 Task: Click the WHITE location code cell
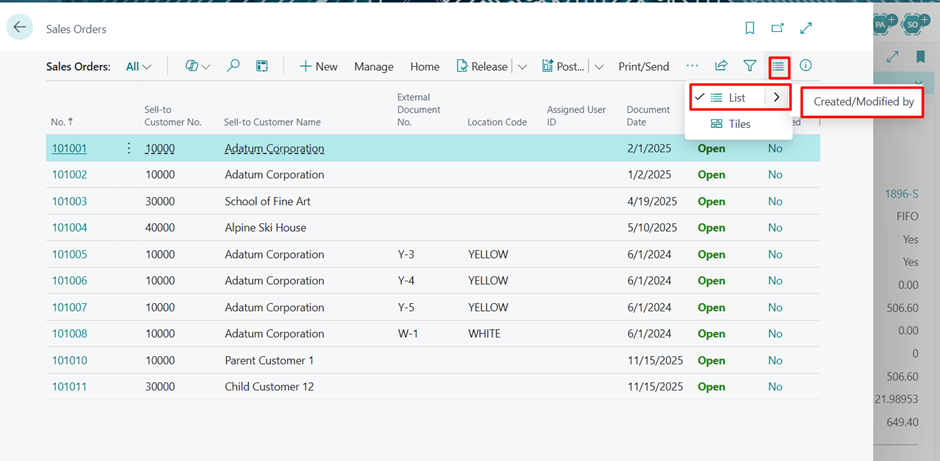tap(484, 334)
